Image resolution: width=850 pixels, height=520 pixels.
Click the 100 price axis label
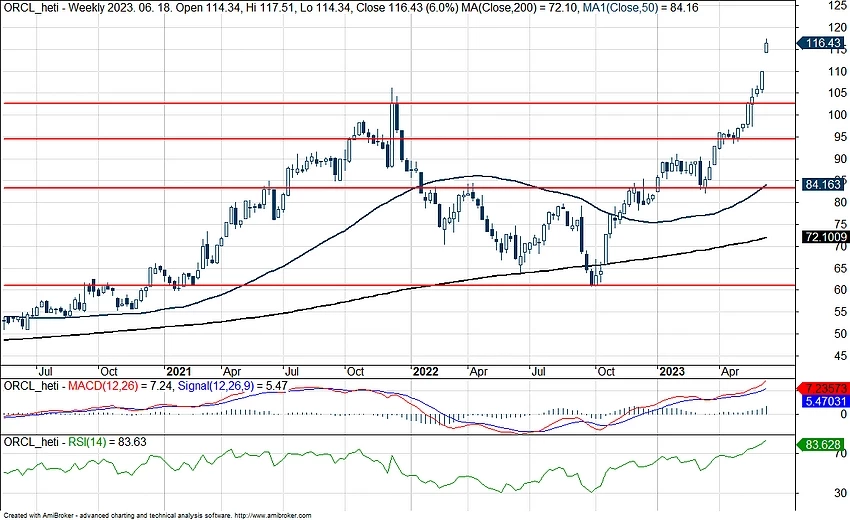(x=838, y=115)
